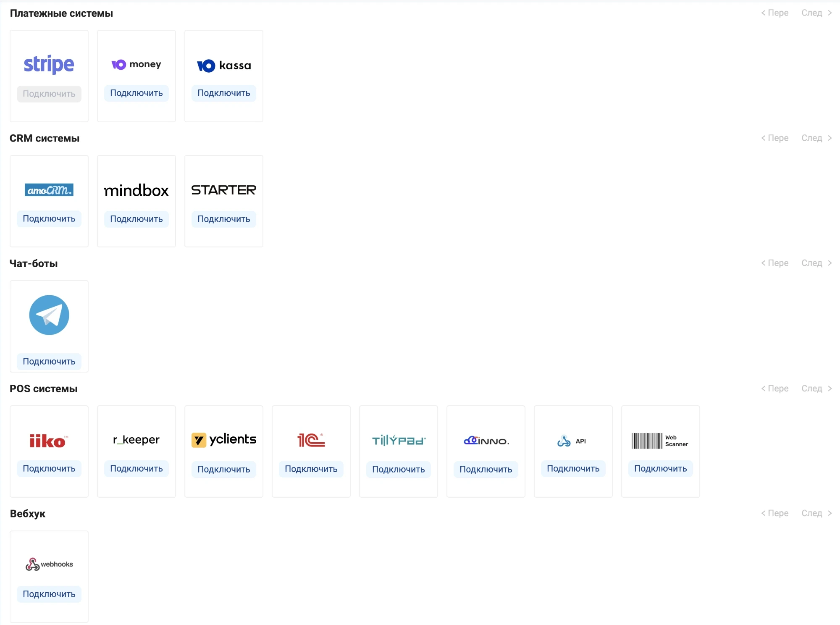This screenshot has height=625, width=840.
Task: Connect webhooks via Подключить
Action: [49, 594]
